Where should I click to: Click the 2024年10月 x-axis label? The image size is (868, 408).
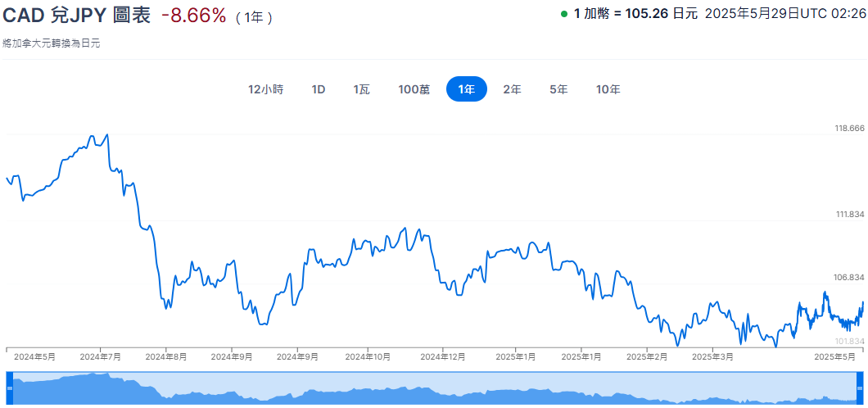[x=368, y=357]
